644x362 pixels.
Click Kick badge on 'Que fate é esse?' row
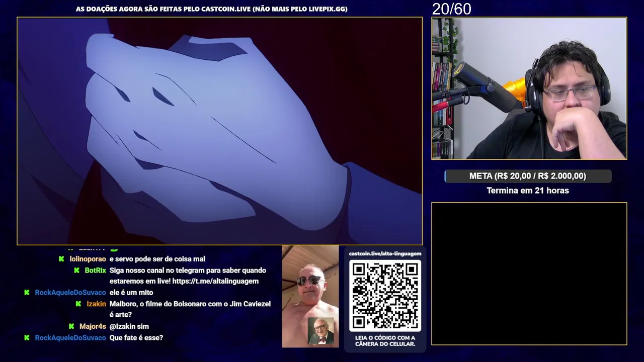pyautogui.click(x=27, y=338)
